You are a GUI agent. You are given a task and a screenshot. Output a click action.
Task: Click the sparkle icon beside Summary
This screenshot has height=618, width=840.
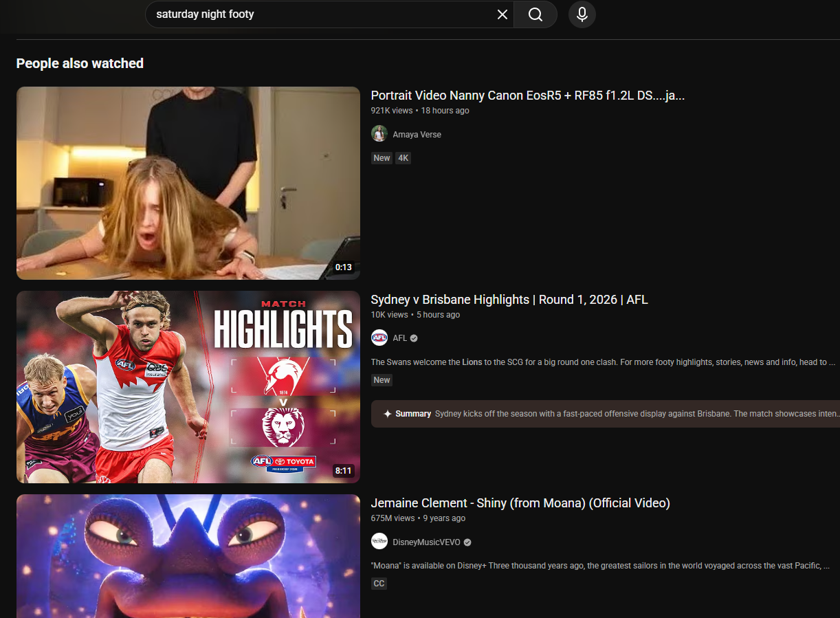(387, 414)
